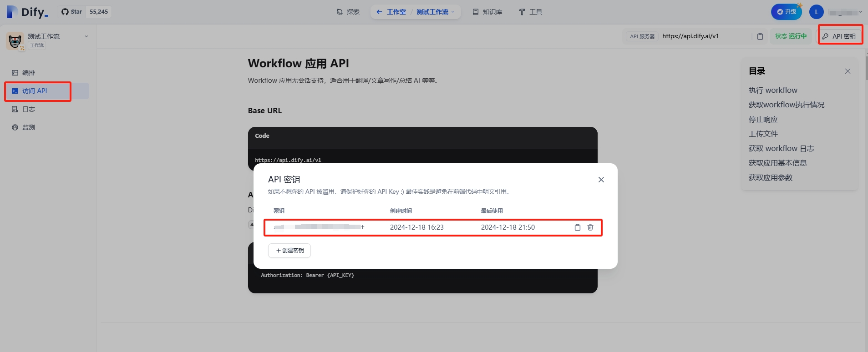
Task: Click the API server URL text
Action: point(690,36)
